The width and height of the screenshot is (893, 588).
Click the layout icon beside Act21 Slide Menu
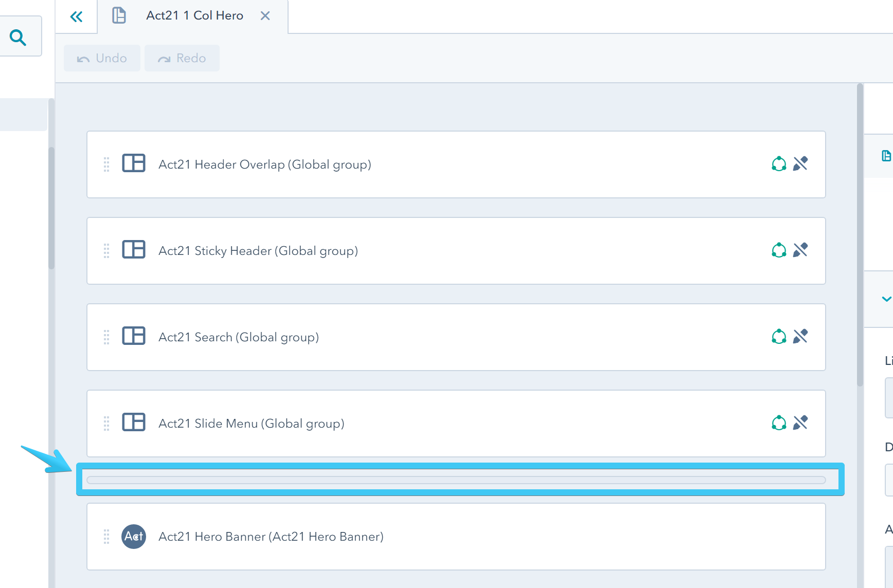[134, 422]
